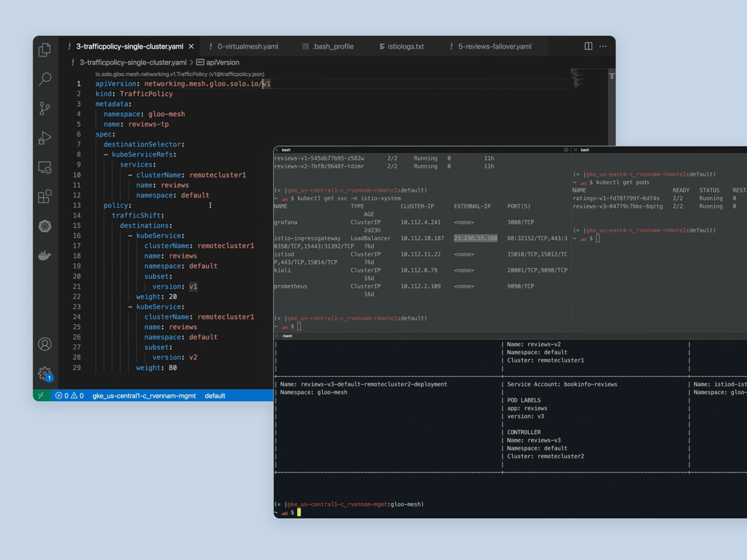Click 'reviews-v3-84779c7bbc-6qztg' pod in right terminal

(617, 206)
